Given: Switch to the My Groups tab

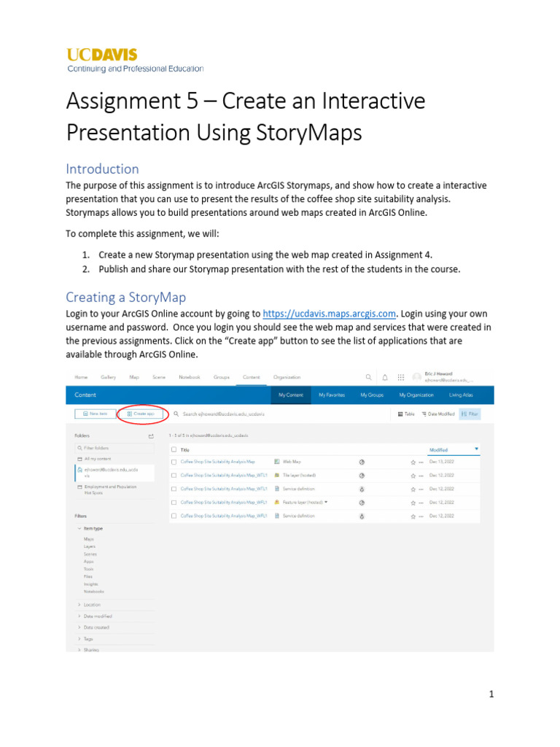Looking at the screenshot, I should [x=372, y=395].
